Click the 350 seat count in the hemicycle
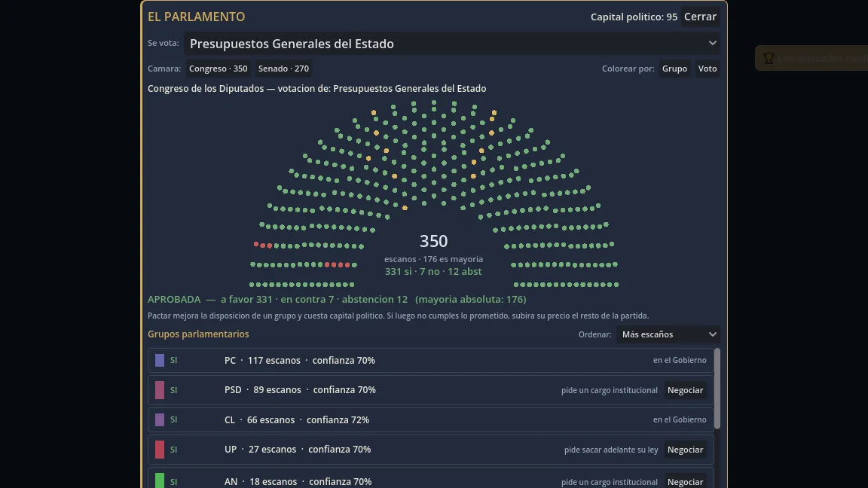 [433, 241]
